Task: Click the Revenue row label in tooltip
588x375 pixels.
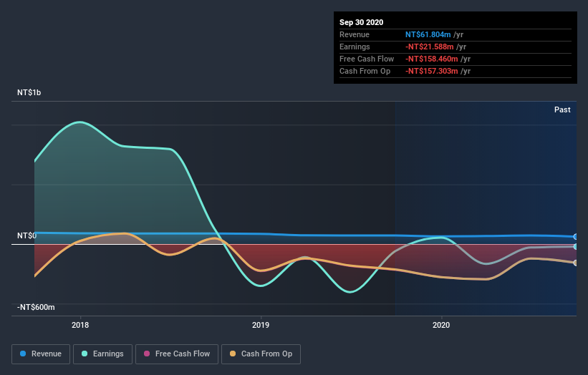Action: point(354,34)
